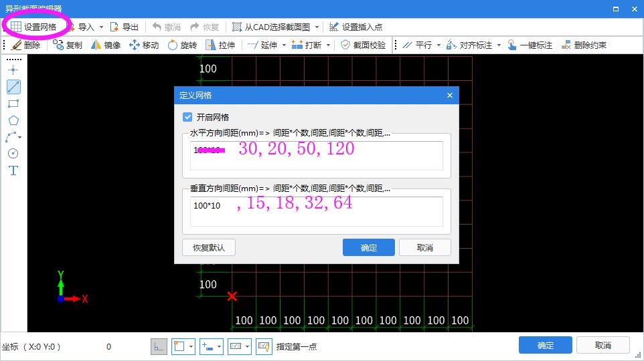The height and width of the screenshot is (361, 644).
Task: Click the 撤消 undo button
Action: point(166,27)
